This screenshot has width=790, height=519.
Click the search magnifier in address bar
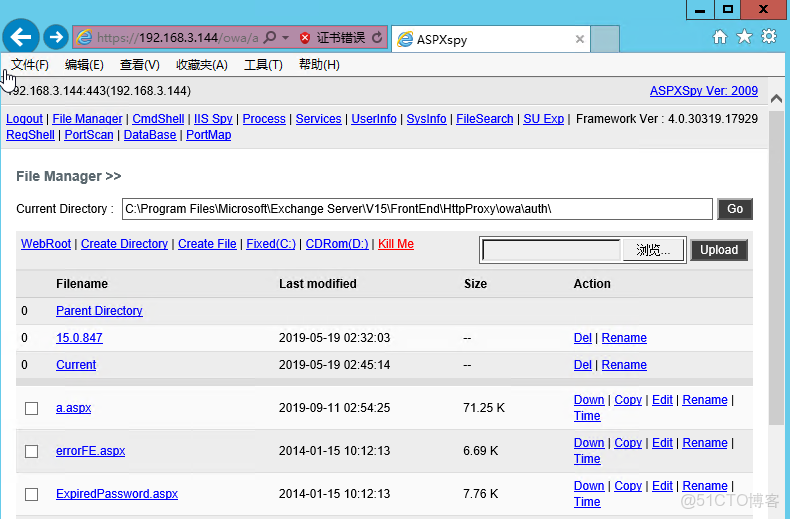pyautogui.click(x=270, y=37)
